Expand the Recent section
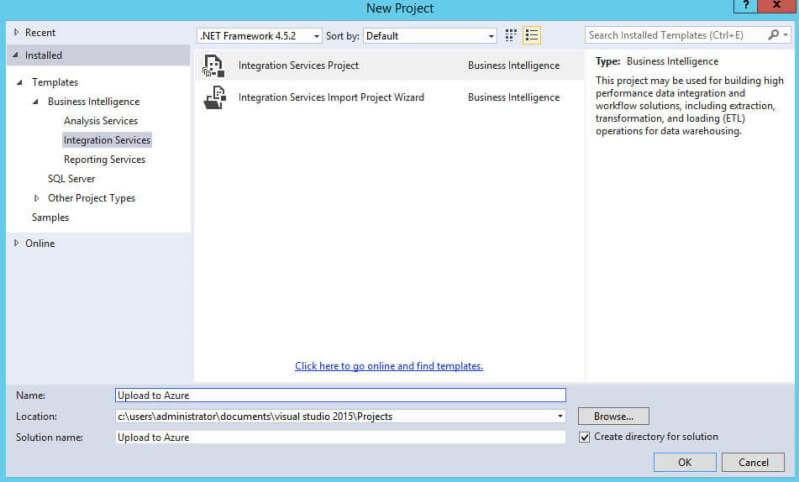 point(16,32)
